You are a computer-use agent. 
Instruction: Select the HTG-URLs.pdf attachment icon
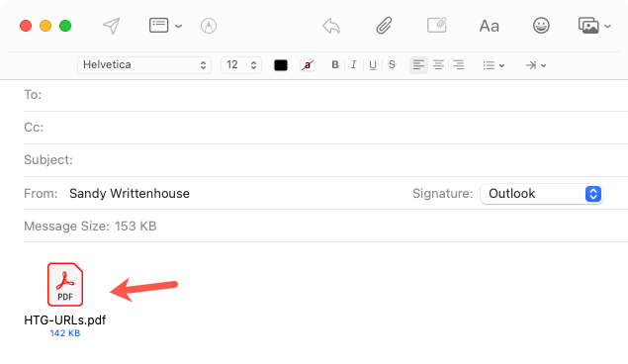coord(65,284)
